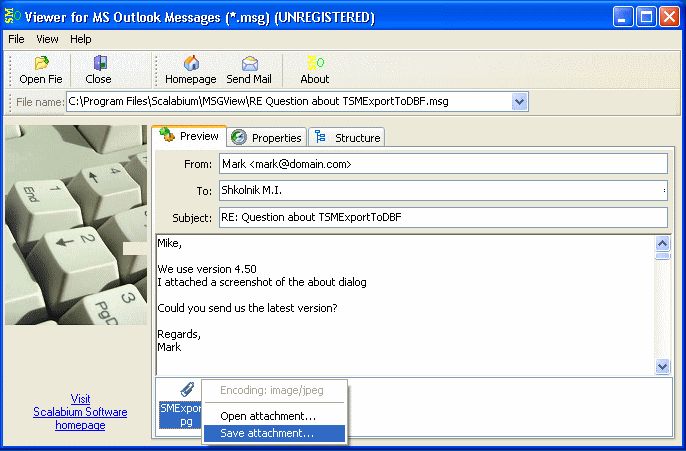Open the About icon in toolbar
The height and width of the screenshot is (451, 686).
(315, 63)
